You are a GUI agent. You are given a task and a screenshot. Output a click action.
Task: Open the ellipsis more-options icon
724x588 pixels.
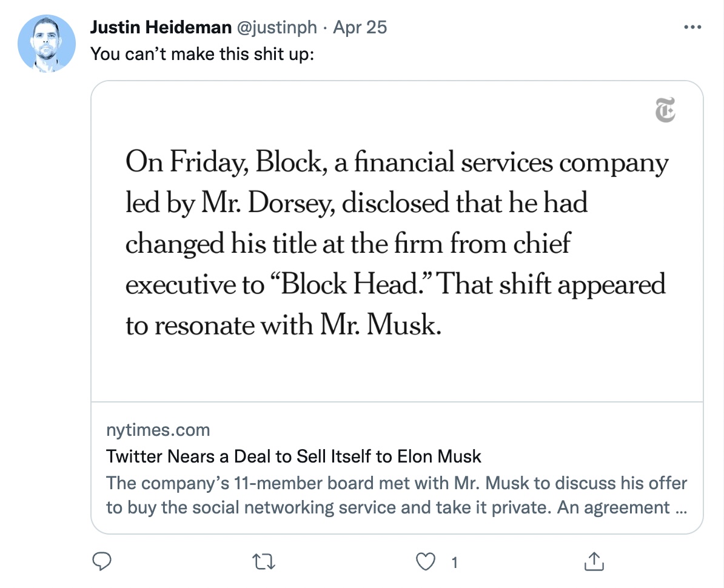[692, 27]
